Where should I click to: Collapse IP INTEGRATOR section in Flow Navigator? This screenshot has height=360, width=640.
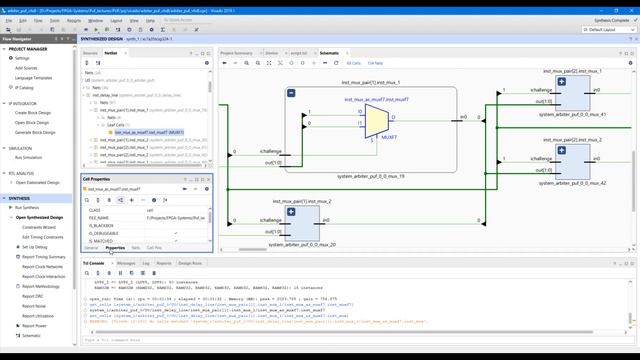point(4,104)
